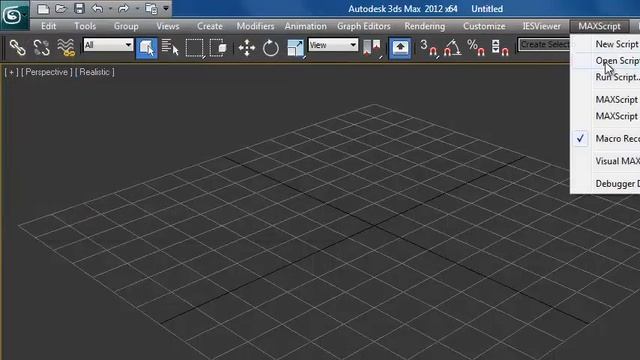This screenshot has height=360, width=640.
Task: Toggle Select and Manipulate button
Action: pos(400,48)
